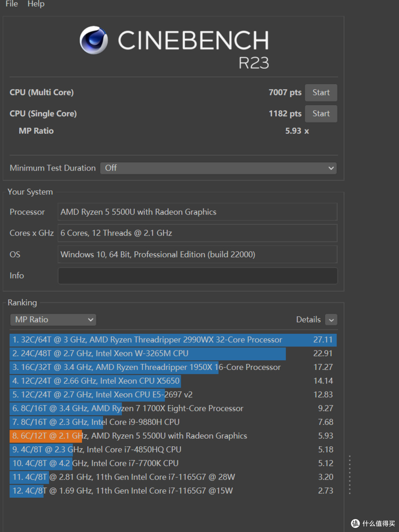Viewport: 399px width, 532px height.
Task: Click the dotted resize grip beside ranking
Action: [x=349, y=475]
